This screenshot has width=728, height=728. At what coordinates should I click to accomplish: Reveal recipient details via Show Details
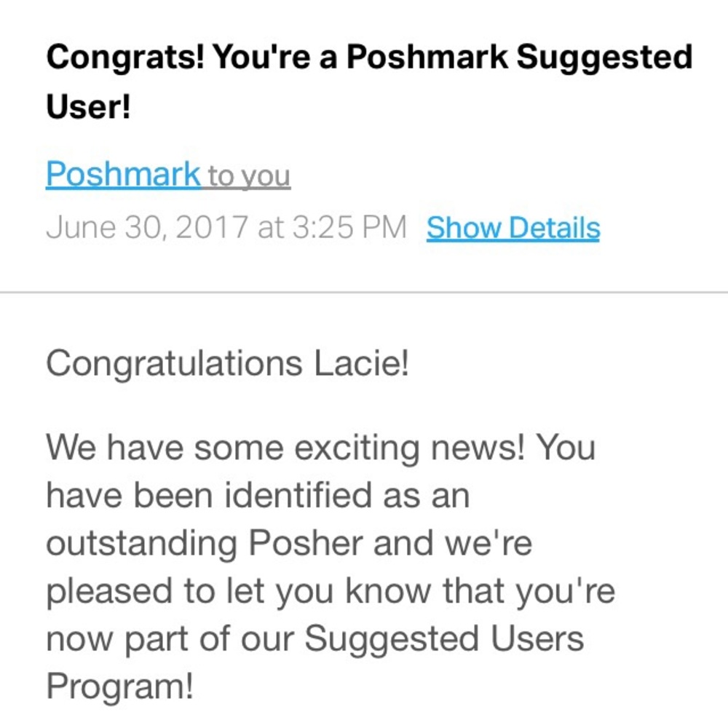click(513, 227)
